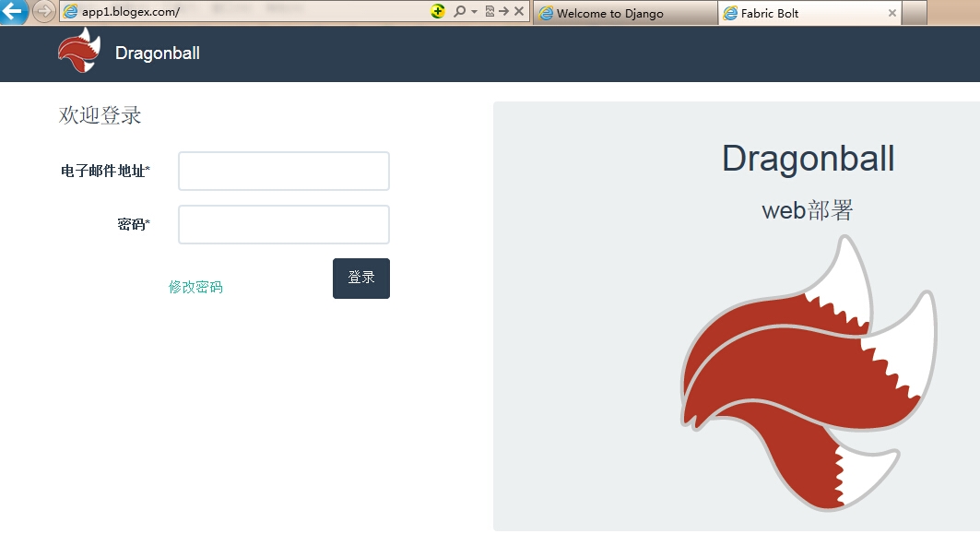Open the address bar search dropdown arrow

[x=474, y=12]
